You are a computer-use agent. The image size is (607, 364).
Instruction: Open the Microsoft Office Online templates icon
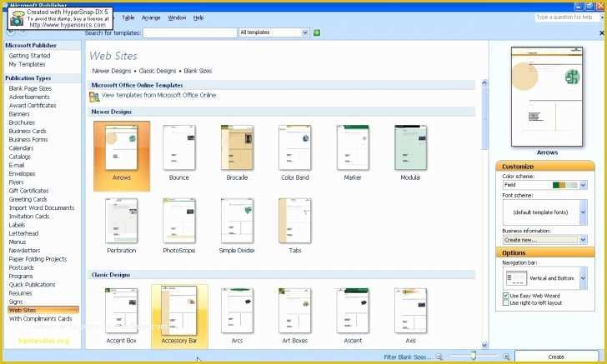point(94,97)
